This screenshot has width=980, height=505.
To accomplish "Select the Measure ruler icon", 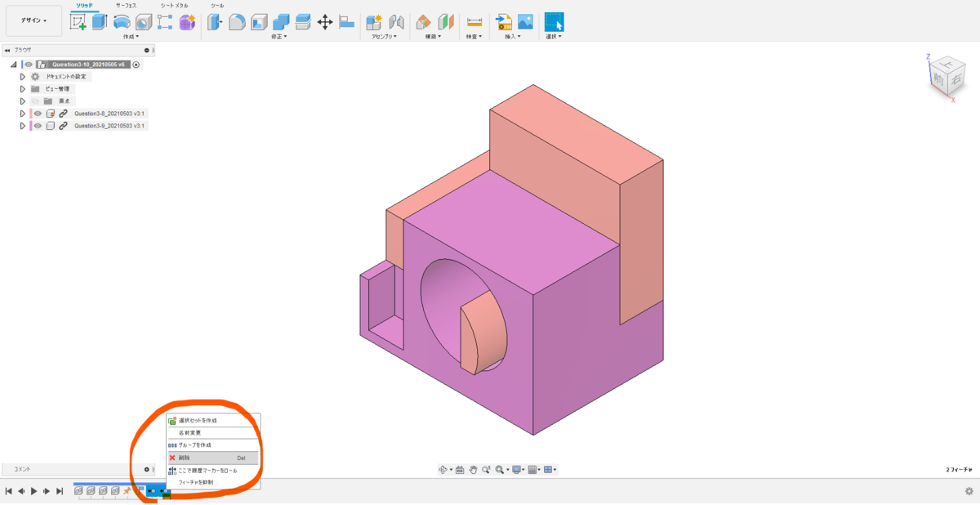I will [x=474, y=22].
